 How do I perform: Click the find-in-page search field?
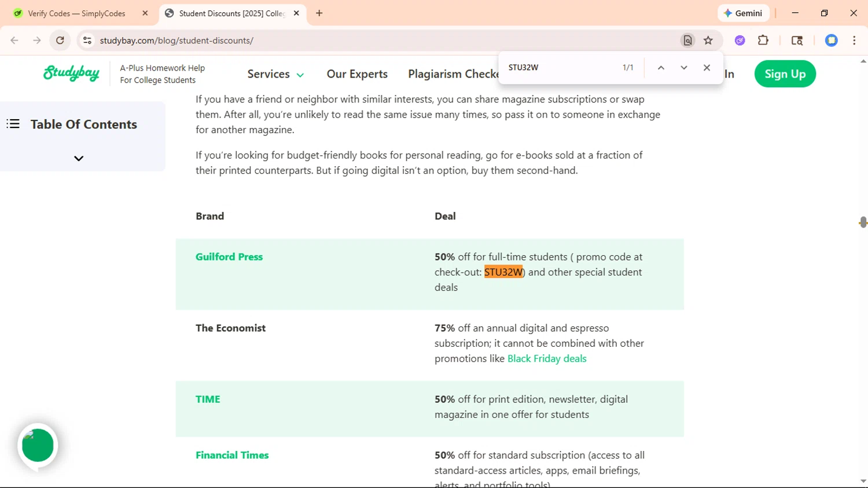[x=558, y=68]
